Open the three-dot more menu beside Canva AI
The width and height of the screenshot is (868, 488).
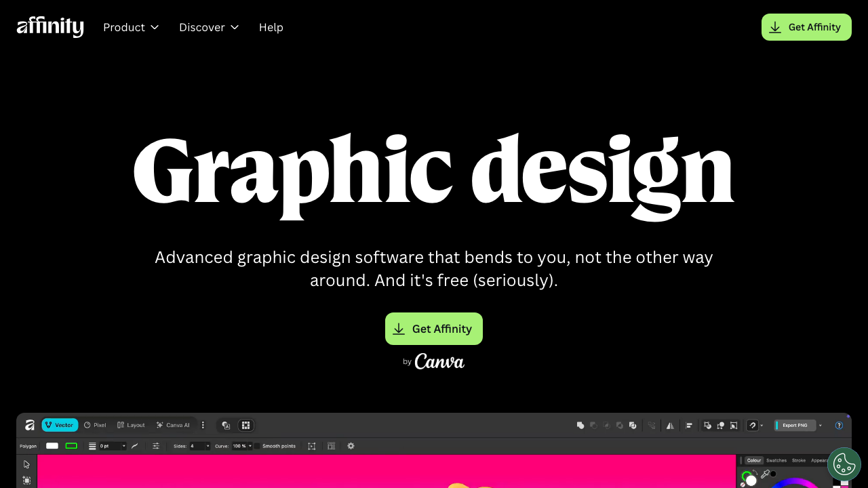click(x=203, y=425)
